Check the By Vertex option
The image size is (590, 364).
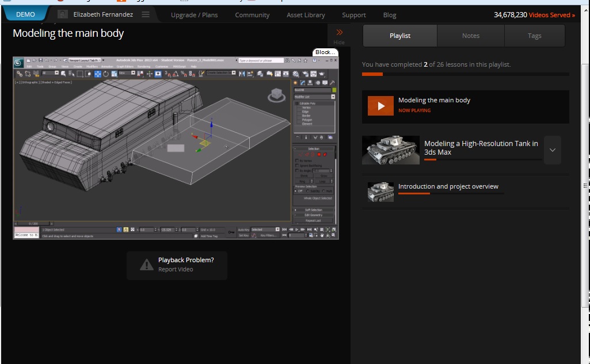pos(297,160)
